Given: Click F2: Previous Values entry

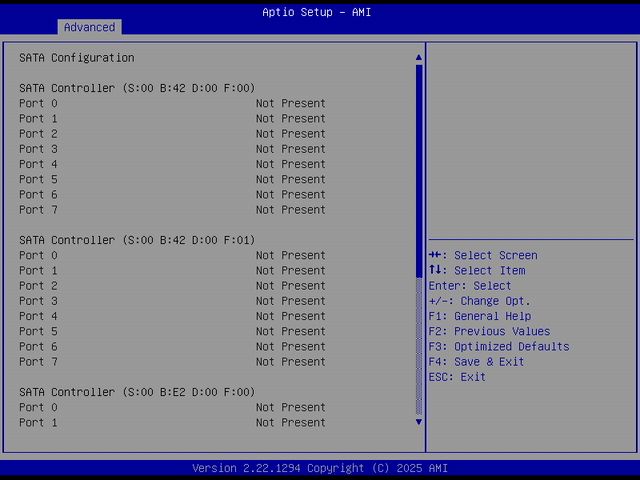Looking at the screenshot, I should pyautogui.click(x=489, y=331).
